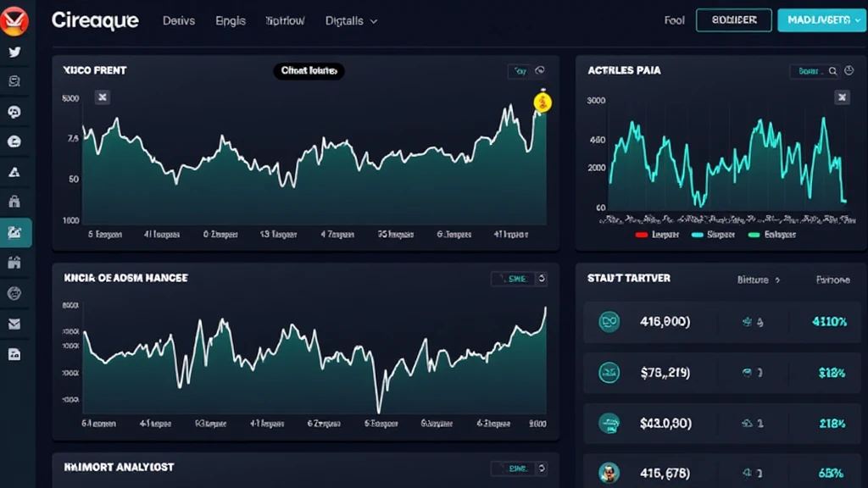The width and height of the screenshot is (868, 488).
Task: Toggle the X button on Xuco Frent chart
Action: pos(103,97)
